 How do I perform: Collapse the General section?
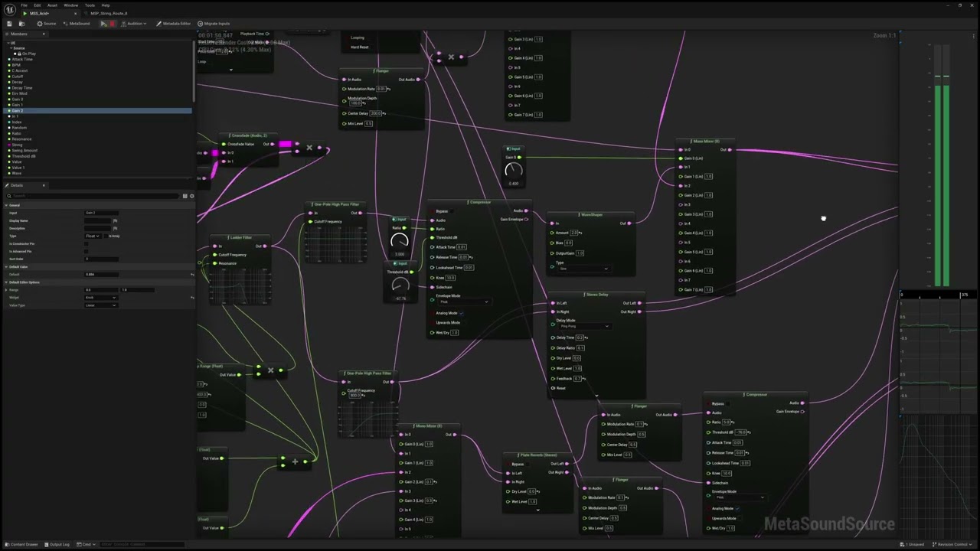[x=7, y=205]
